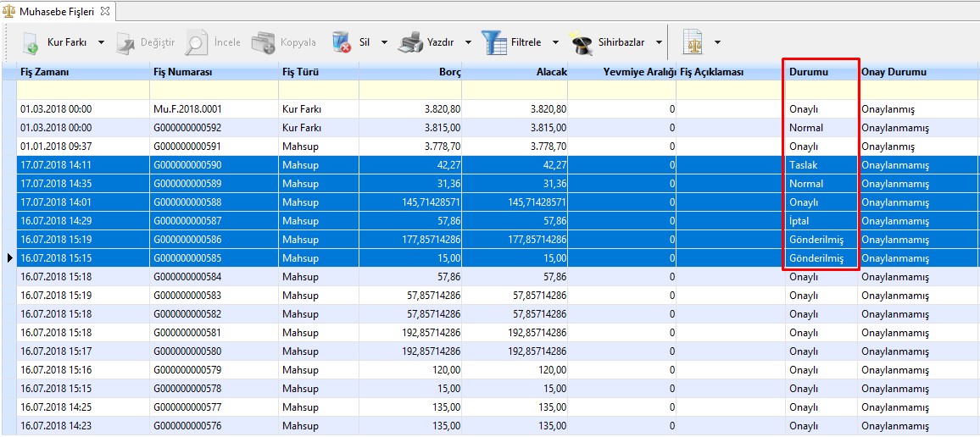Click the Kopyala copy icon
This screenshot has width=980, height=437.
(264, 42)
